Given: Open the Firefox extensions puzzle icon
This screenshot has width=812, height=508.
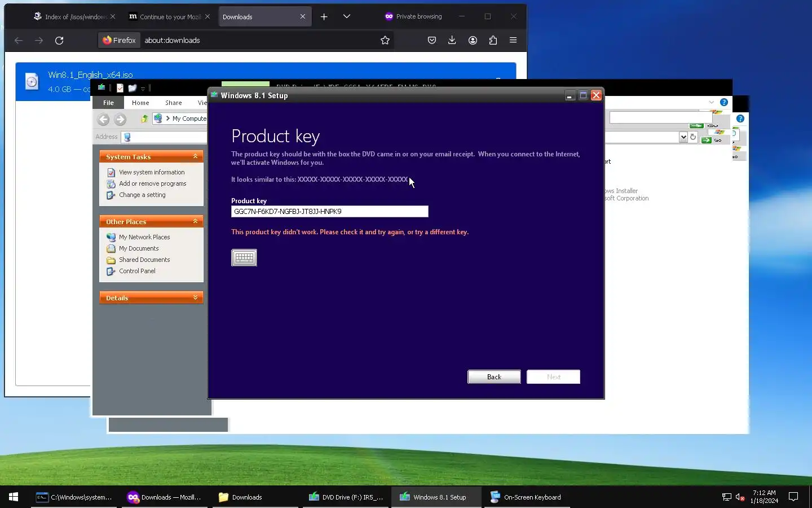Looking at the screenshot, I should coord(493,40).
